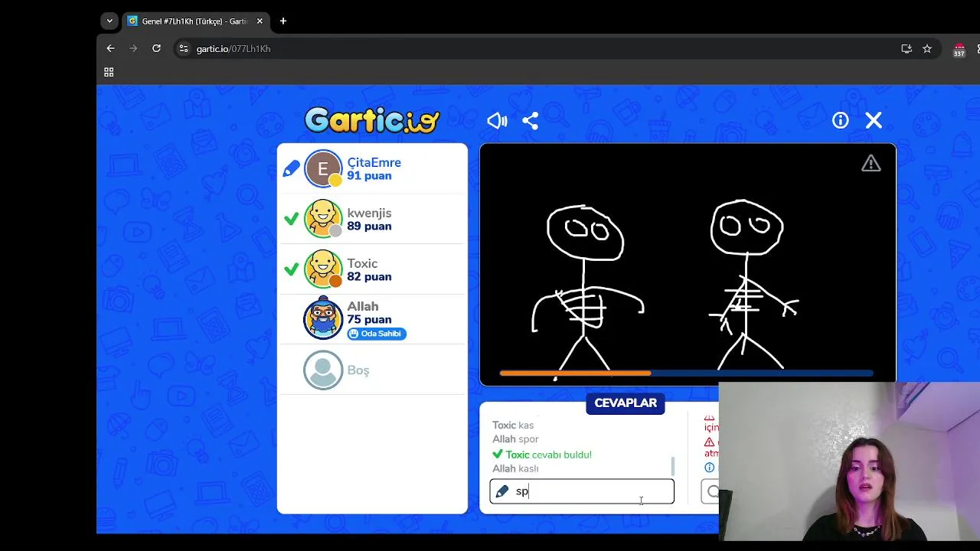Open the site information icon in address bar

click(x=183, y=48)
